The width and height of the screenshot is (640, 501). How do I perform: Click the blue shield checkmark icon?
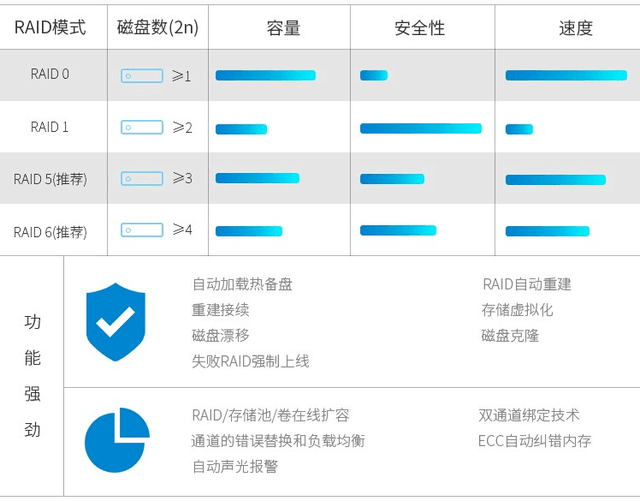pos(116,322)
